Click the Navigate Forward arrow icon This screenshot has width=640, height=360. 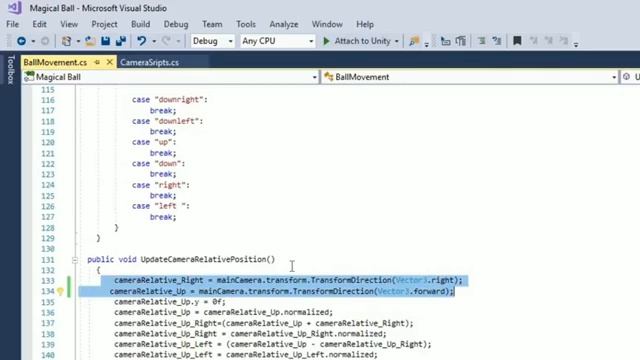point(45,41)
